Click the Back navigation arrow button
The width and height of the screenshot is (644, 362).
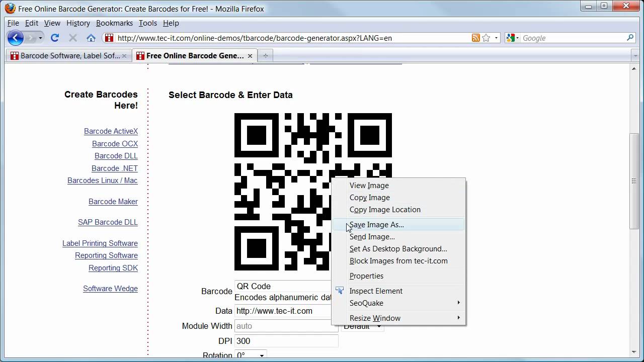tap(16, 38)
